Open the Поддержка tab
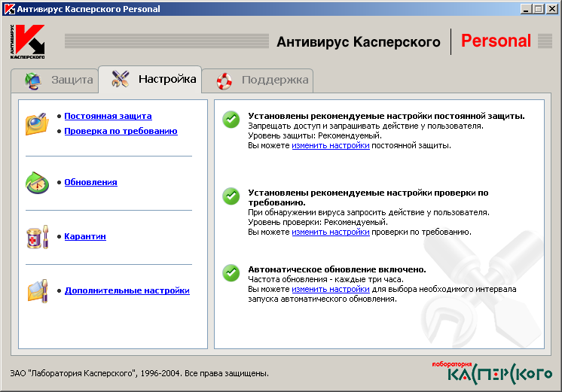Screen dimensions: 562x392 pyautogui.click(x=258, y=81)
